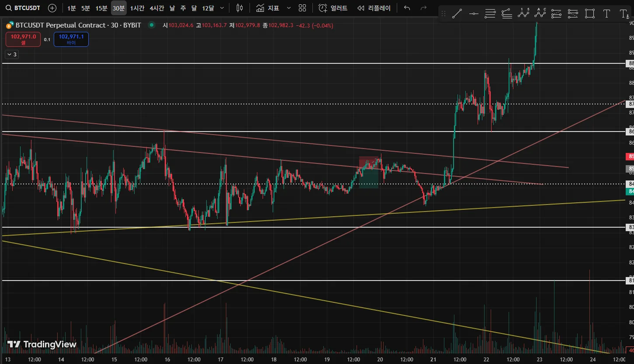Select the Rectangle drawing tool
Image resolution: width=634 pixels, height=364 pixels.
point(590,14)
